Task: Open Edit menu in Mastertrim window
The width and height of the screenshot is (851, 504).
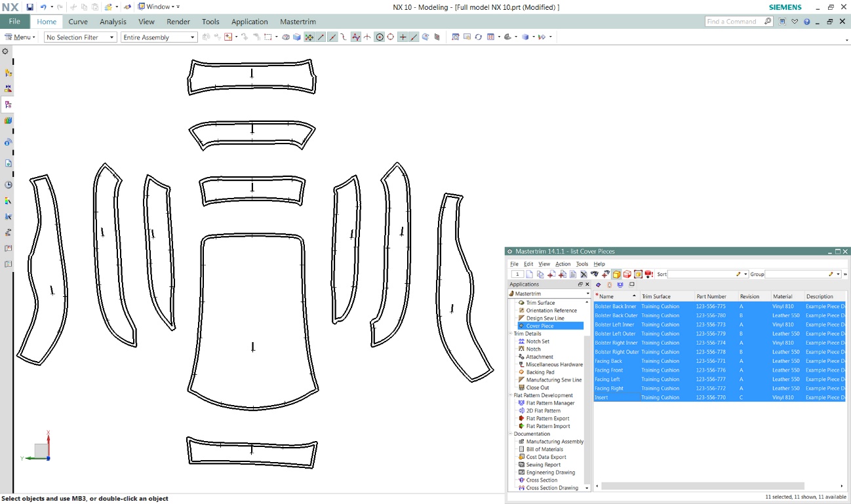Action: (x=528, y=264)
